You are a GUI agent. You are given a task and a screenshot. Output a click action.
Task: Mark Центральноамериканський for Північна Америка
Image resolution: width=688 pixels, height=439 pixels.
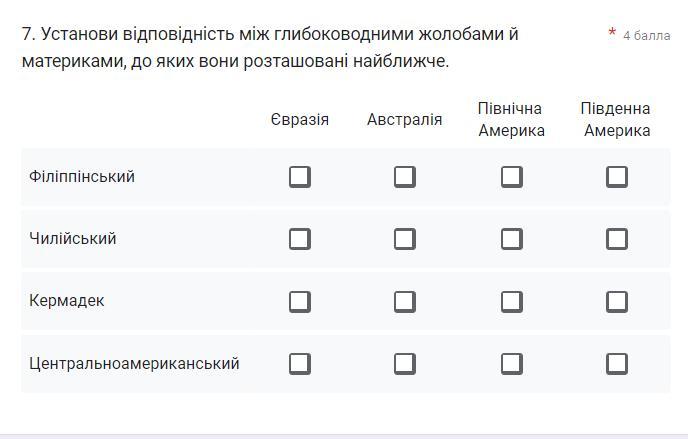(511, 363)
